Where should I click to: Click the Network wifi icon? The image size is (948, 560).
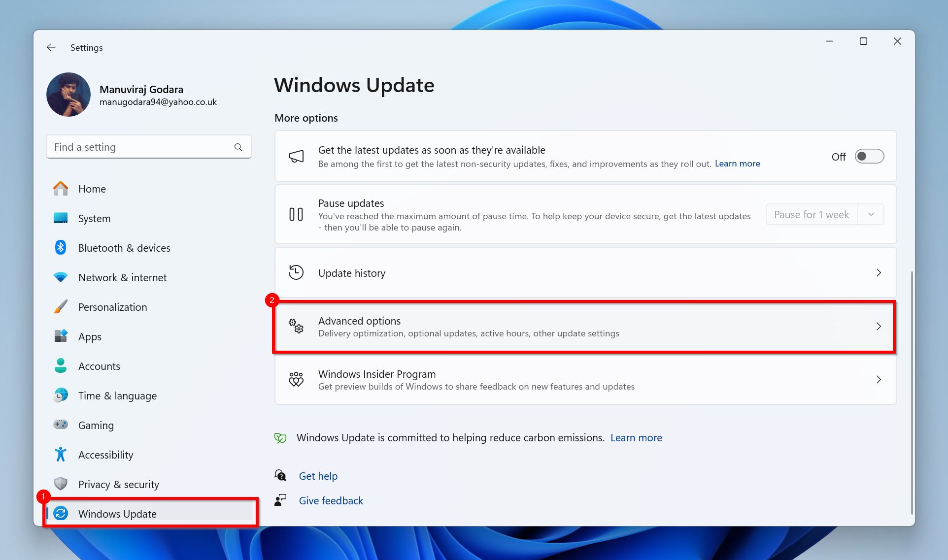click(61, 277)
